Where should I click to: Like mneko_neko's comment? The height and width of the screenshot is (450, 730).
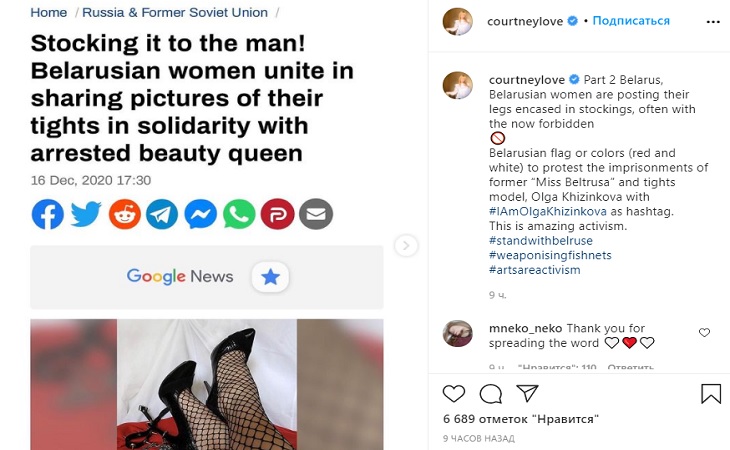pos(705,333)
